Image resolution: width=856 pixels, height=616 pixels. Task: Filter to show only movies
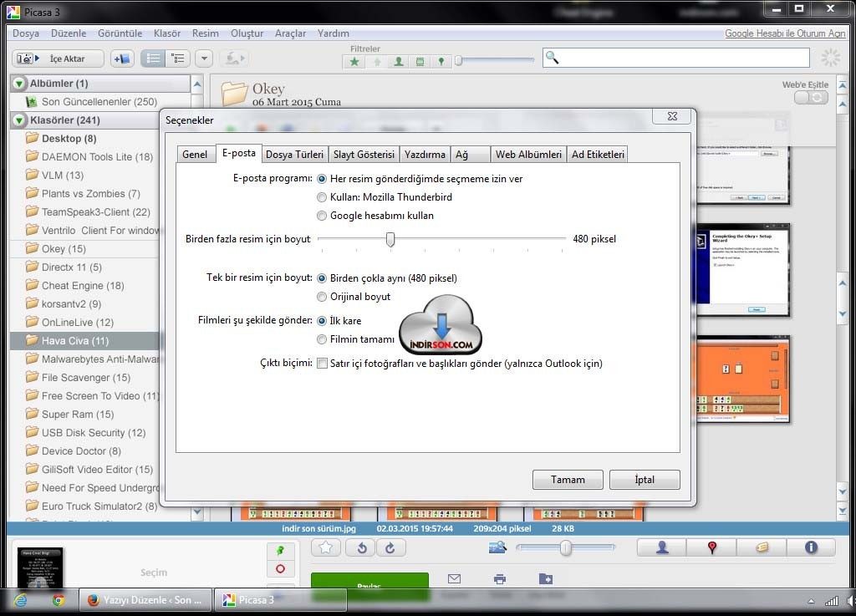420,62
